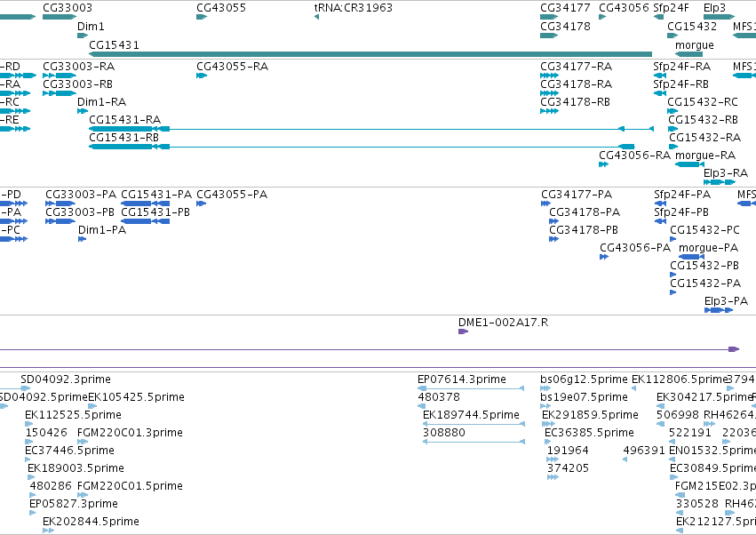The width and height of the screenshot is (756, 535).
Task: Select the EK291859.5prime EST label
Action: point(590,414)
